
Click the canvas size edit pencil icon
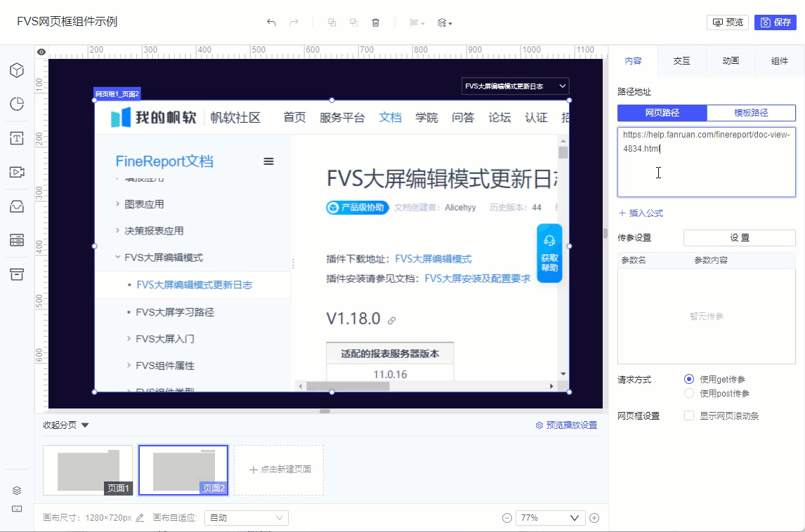140,518
